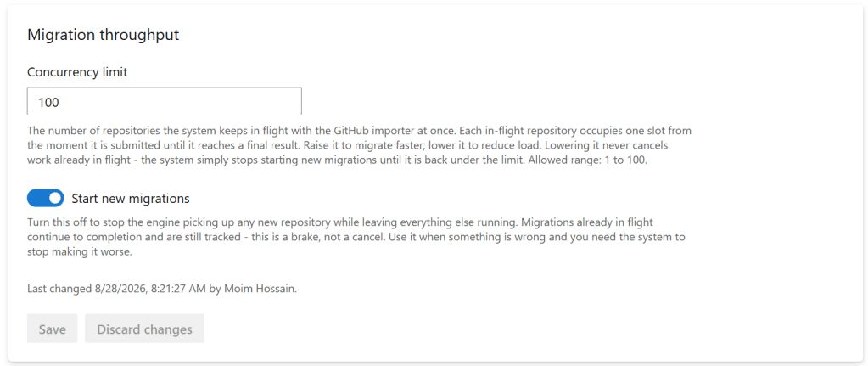Click the white knob of the toggle

(54, 198)
